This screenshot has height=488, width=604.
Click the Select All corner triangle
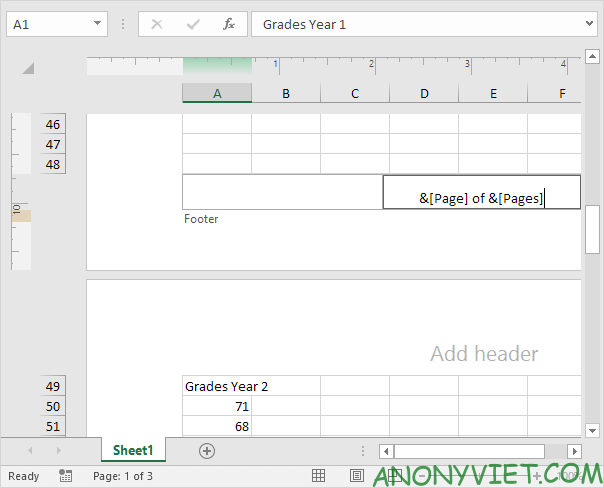click(x=28, y=68)
